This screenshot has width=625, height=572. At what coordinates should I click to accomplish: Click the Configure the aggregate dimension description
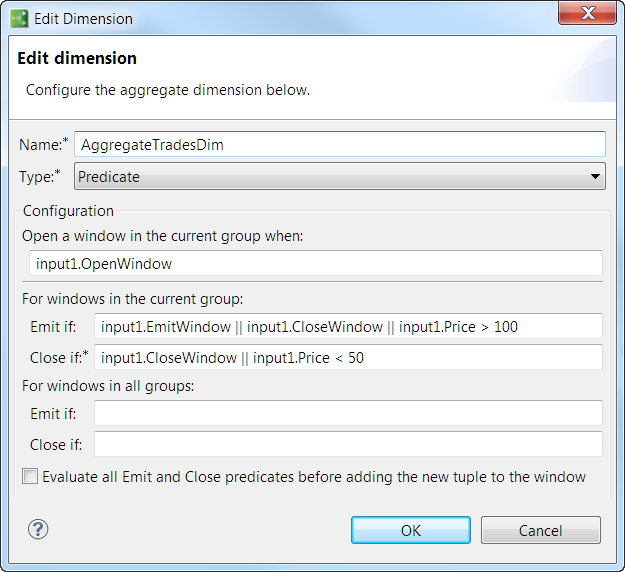coord(168,90)
